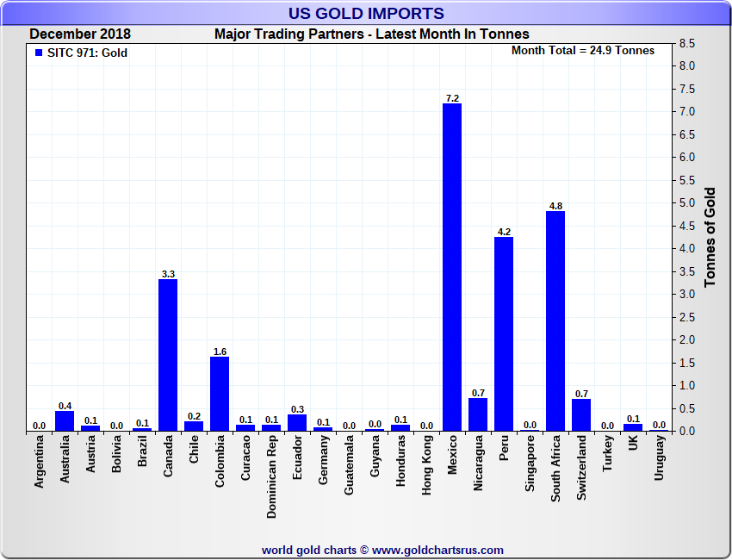
Task: Click the Australia bar at 0.4 tonnes
Action: point(65,421)
